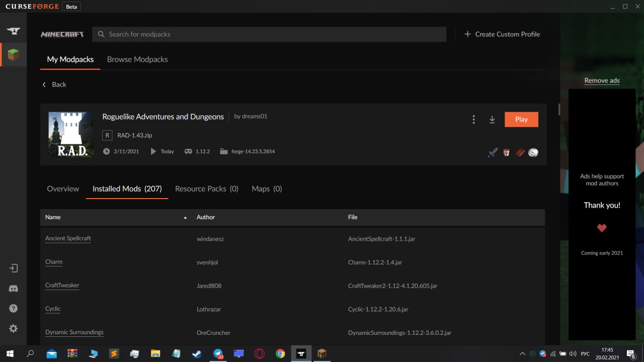This screenshot has width=644, height=362.
Task: Open CraftTweaker mod link
Action: click(62, 285)
